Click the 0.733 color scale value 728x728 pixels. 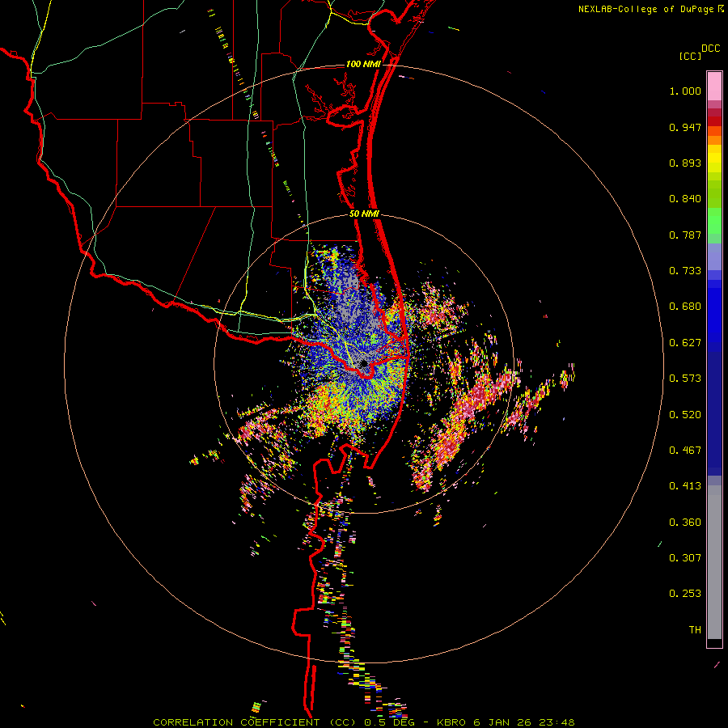click(x=685, y=271)
